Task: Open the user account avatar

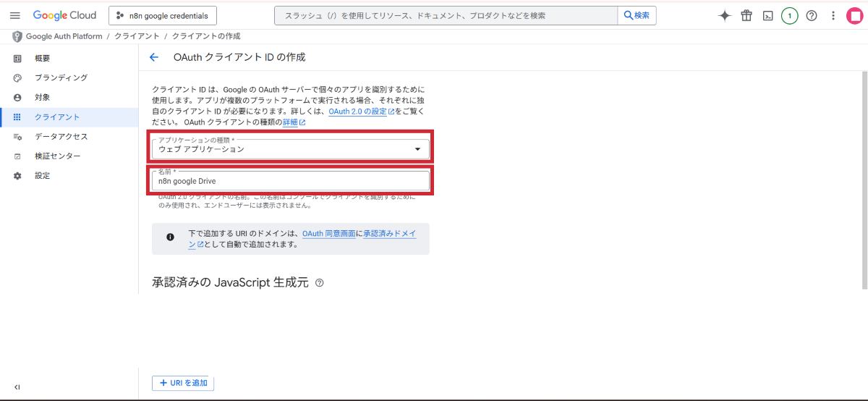Action: point(855,16)
